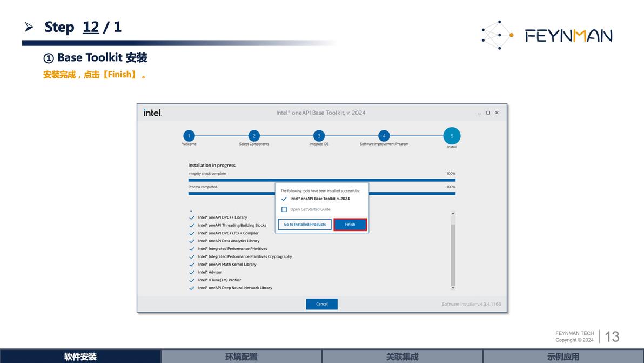Click the Process completed progress bar

(321, 193)
